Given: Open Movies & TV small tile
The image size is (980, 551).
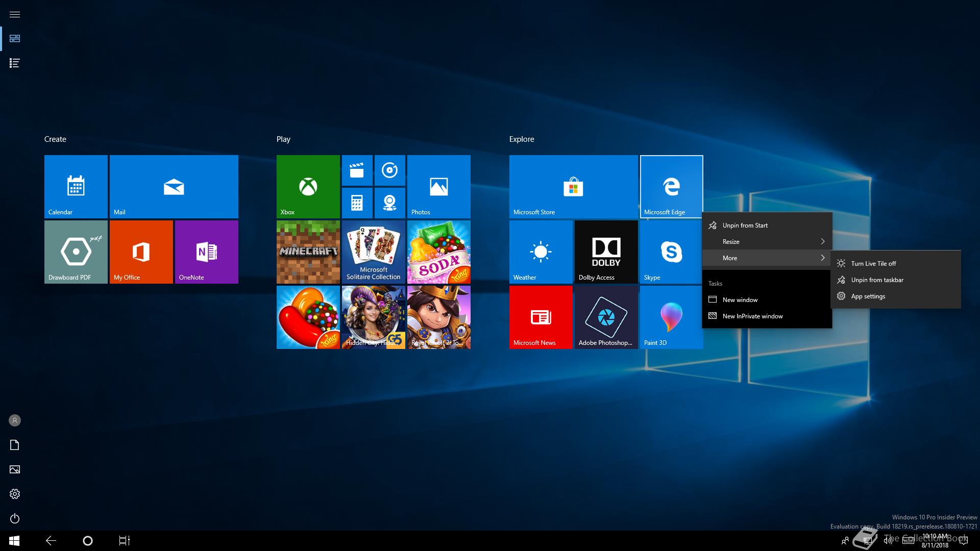Looking at the screenshot, I should click(357, 170).
